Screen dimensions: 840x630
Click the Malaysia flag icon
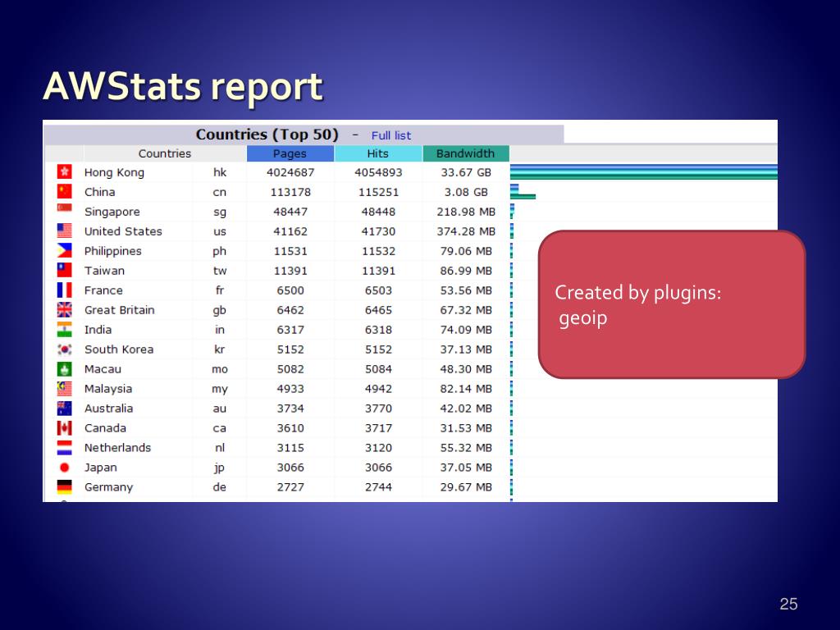pos(64,388)
